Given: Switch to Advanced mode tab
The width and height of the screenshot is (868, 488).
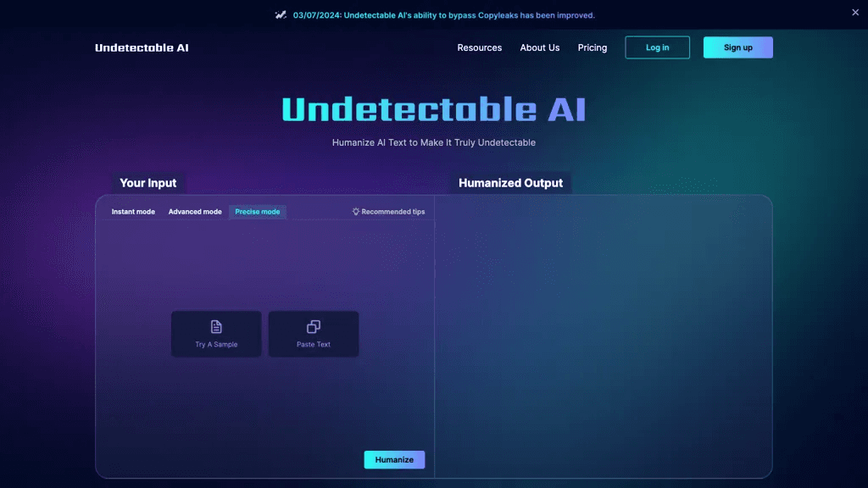Looking at the screenshot, I should point(195,212).
